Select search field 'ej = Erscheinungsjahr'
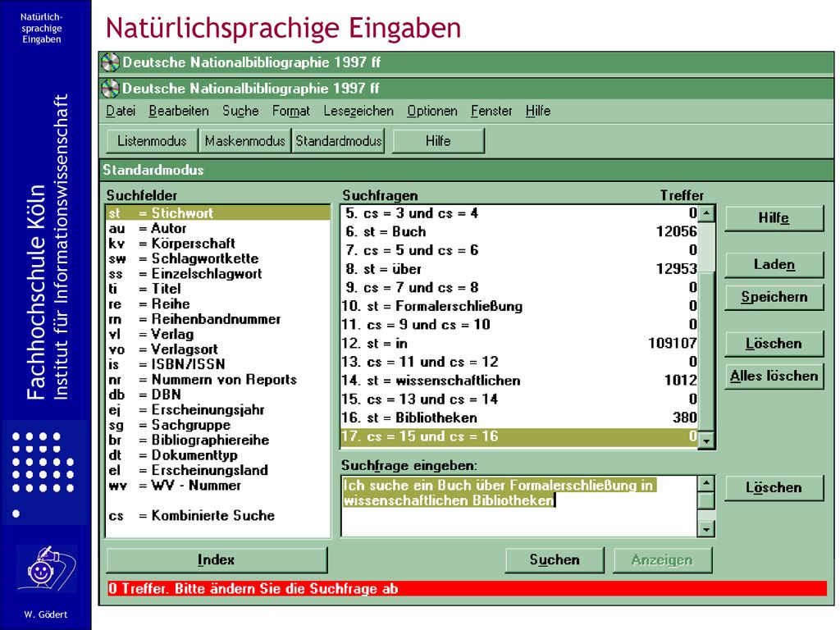This screenshot has width=840, height=630. (x=218, y=410)
